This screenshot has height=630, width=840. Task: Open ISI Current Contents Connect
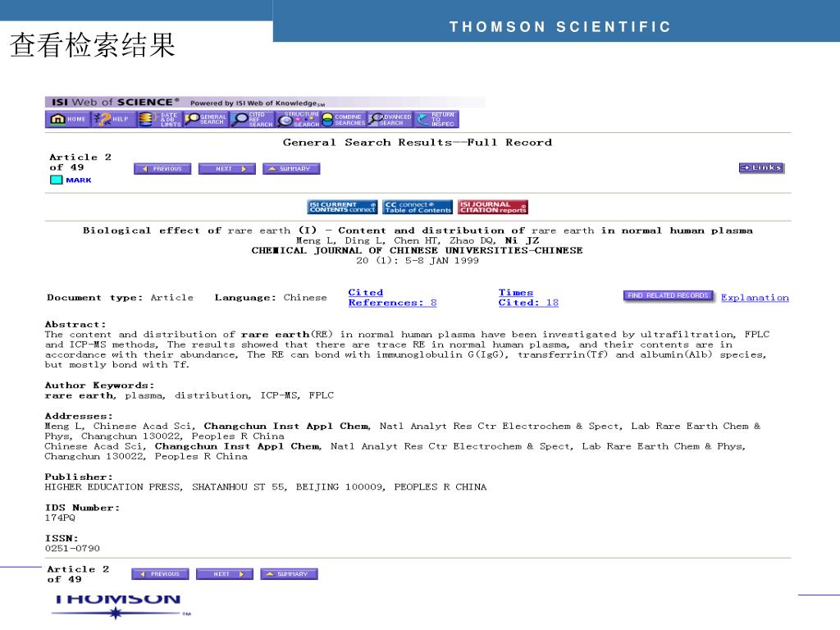[342, 207]
